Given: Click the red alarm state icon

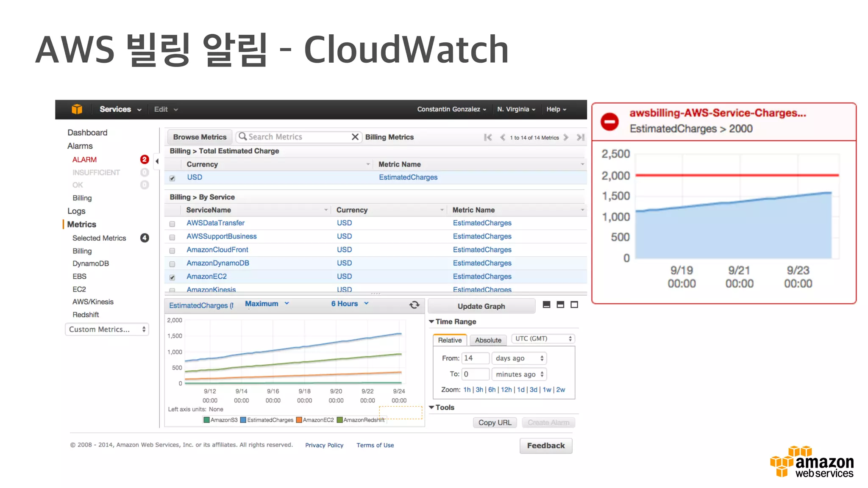Looking at the screenshot, I should 609,122.
